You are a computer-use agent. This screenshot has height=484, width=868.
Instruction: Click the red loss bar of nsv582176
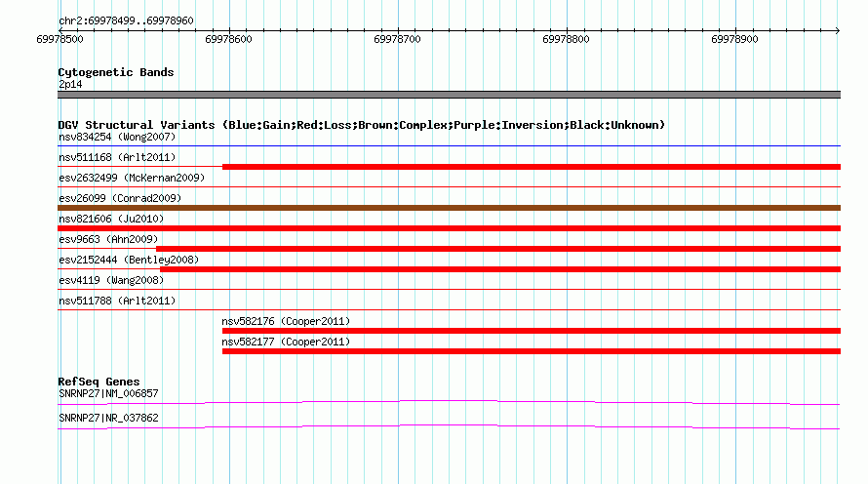pos(532,331)
